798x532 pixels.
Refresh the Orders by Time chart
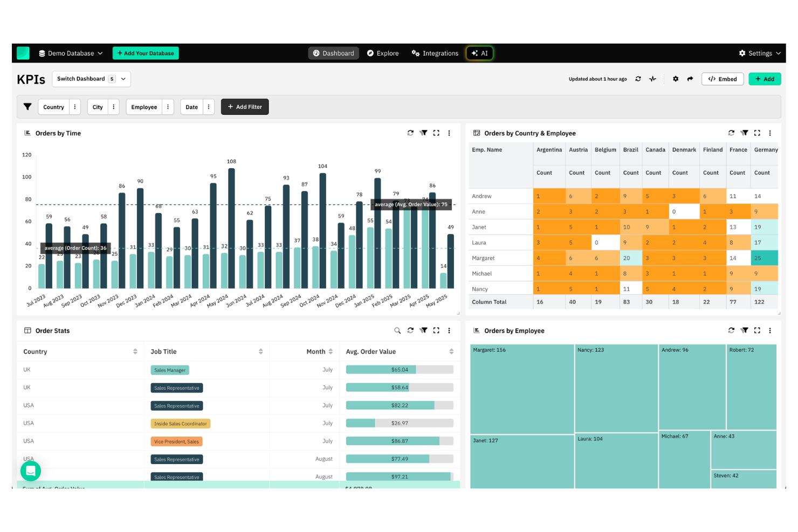[410, 133]
